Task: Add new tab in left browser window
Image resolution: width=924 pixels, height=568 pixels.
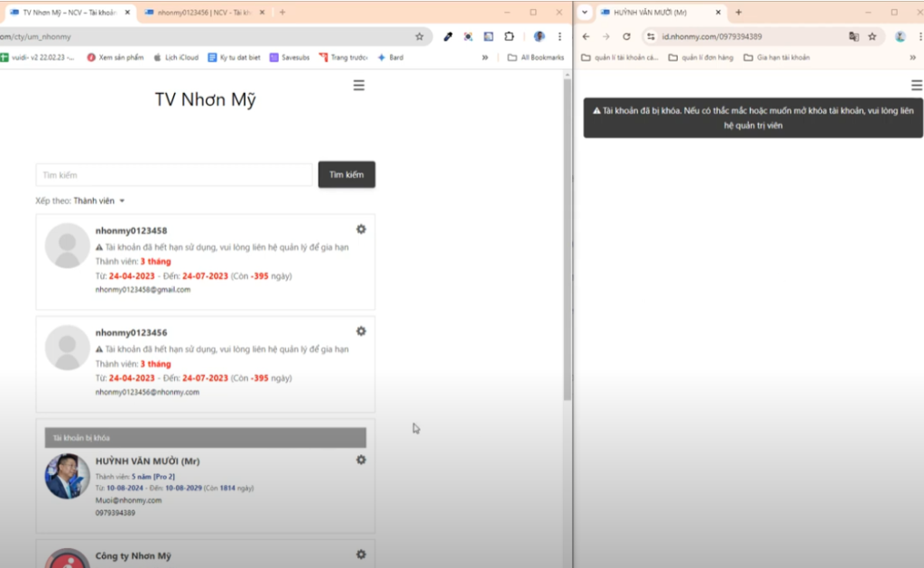Action: 282,12
